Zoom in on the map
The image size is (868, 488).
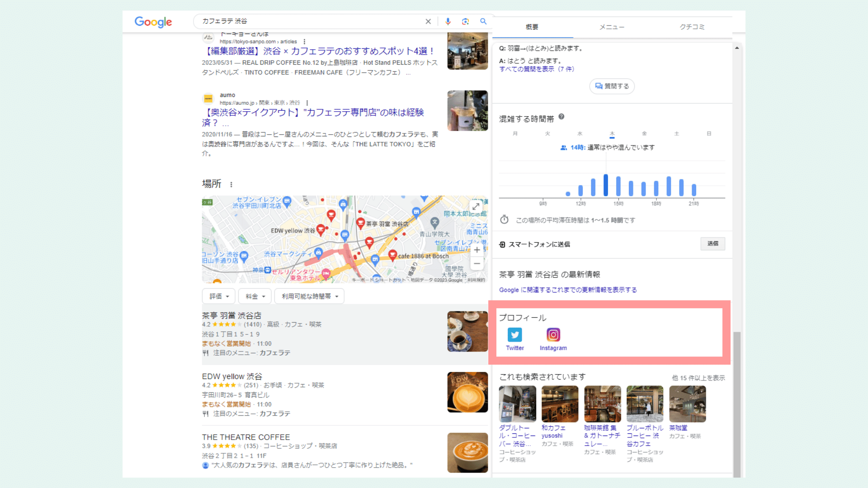click(x=476, y=249)
